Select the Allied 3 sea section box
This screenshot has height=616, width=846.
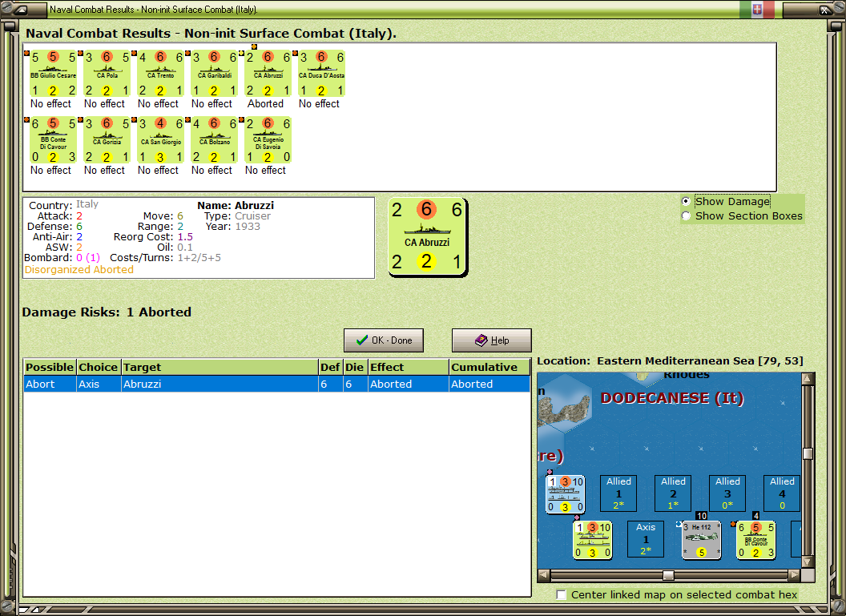pyautogui.click(x=727, y=493)
